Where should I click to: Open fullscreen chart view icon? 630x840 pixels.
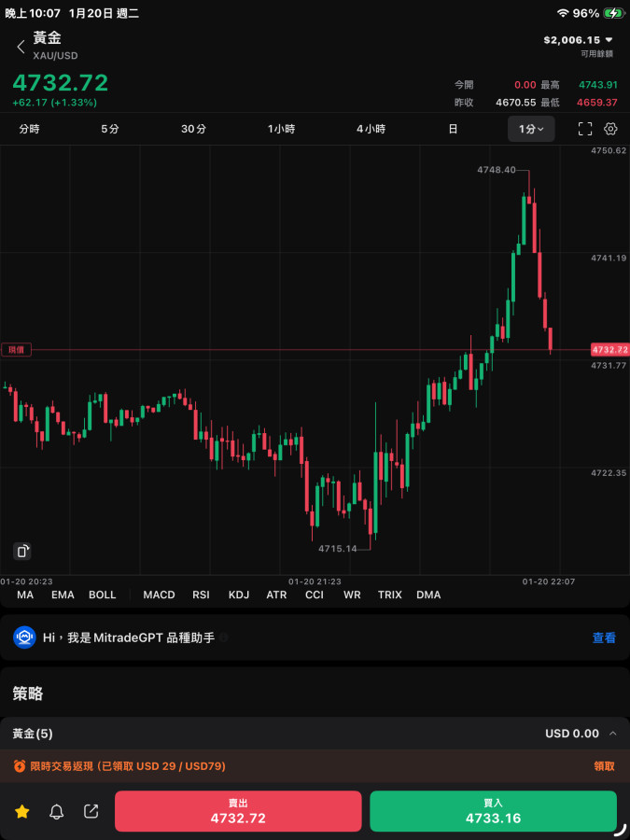585,129
